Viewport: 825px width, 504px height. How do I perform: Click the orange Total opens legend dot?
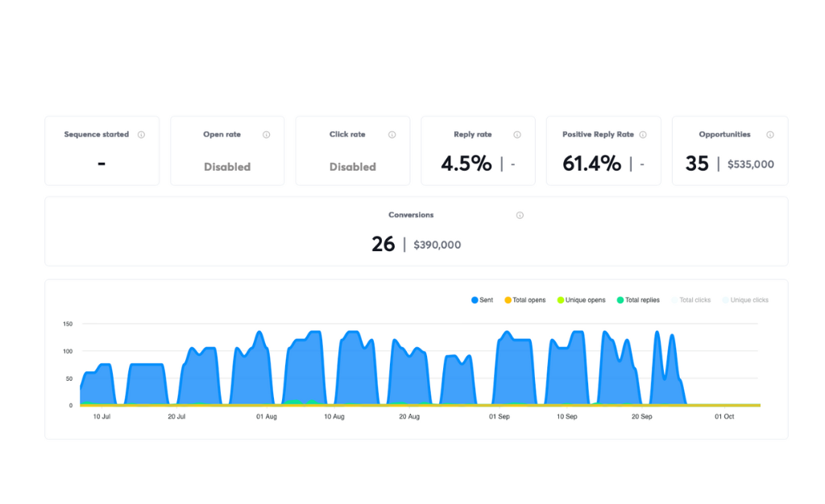509,300
